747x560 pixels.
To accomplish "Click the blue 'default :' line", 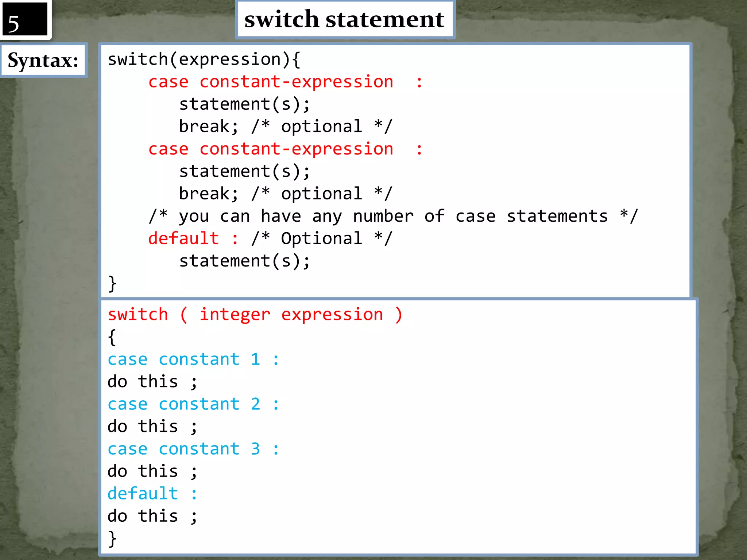I will click(152, 494).
